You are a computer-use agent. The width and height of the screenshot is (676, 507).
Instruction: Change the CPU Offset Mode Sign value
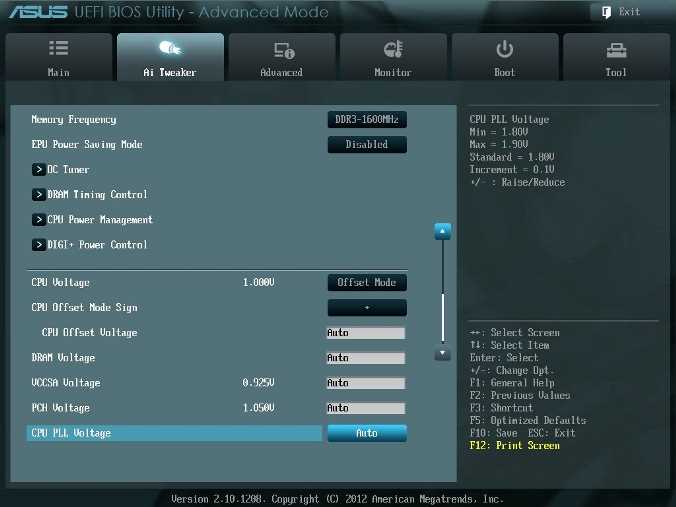[367, 307]
